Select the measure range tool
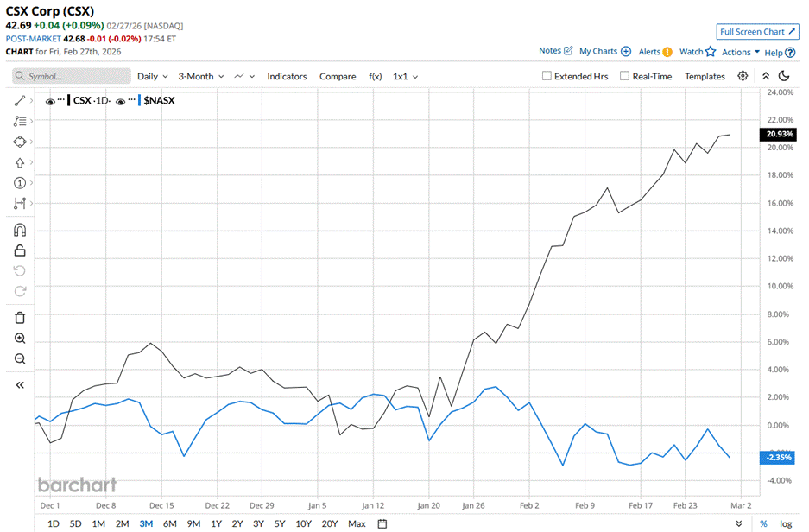The height and width of the screenshot is (532, 809). pos(20,203)
